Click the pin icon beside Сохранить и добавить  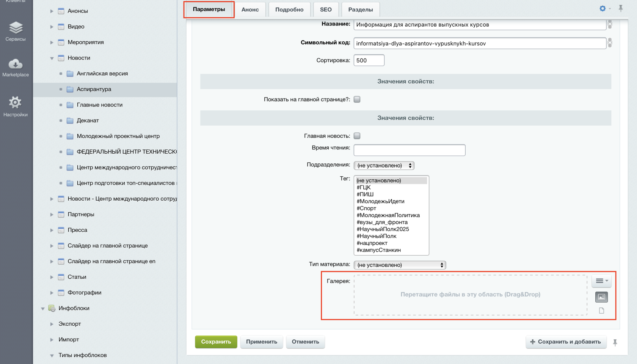[615, 342]
